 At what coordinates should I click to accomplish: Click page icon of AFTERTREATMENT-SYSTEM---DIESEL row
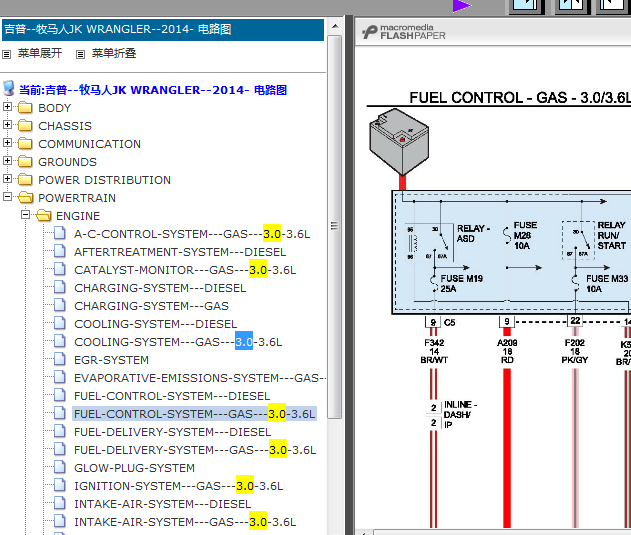coord(60,250)
